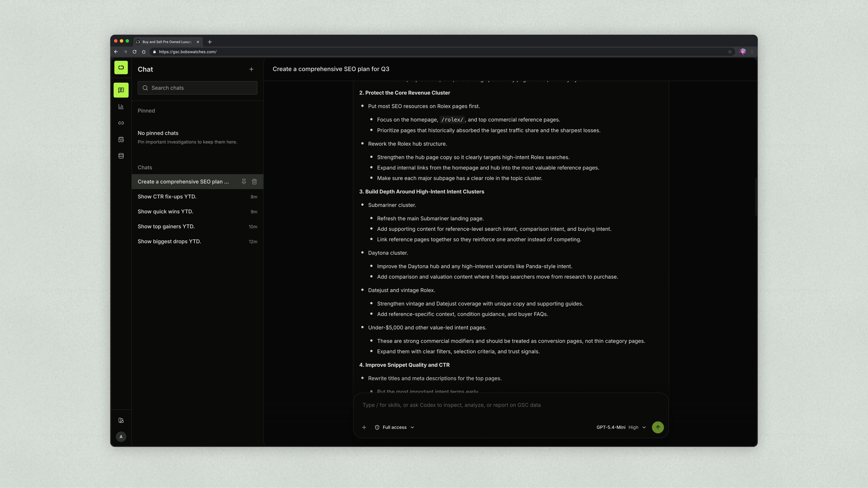Open a new browser tab

click(210, 42)
